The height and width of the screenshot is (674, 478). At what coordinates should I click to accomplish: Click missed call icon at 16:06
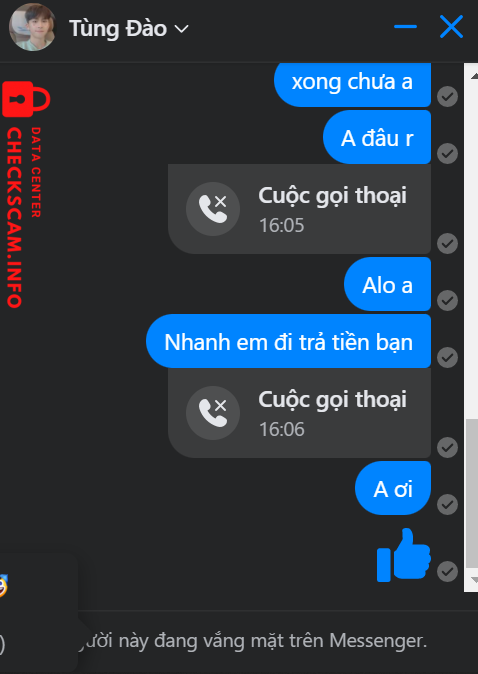pyautogui.click(x=213, y=413)
